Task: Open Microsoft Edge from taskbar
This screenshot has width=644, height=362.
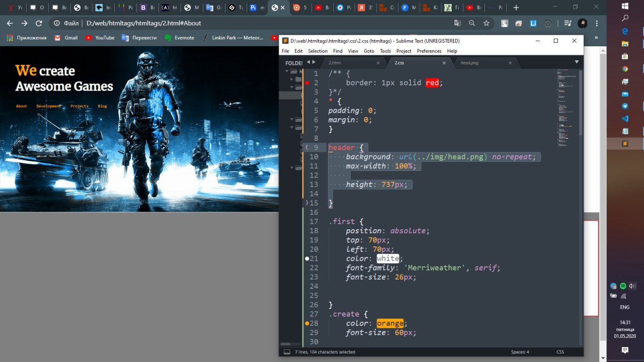Action: (625, 31)
